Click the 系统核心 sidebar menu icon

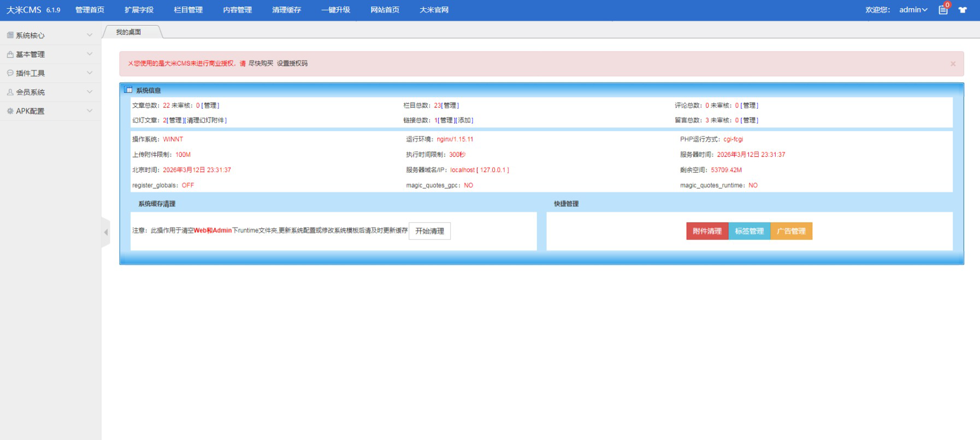click(10, 35)
